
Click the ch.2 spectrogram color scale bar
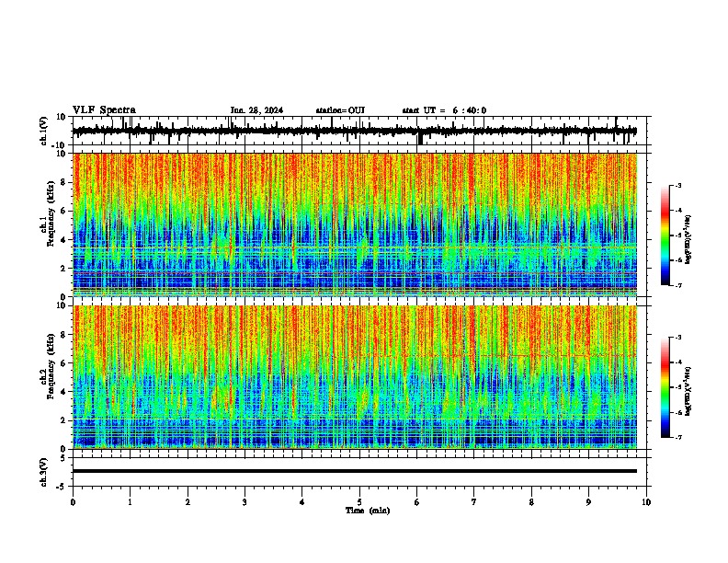pyautogui.click(x=665, y=387)
